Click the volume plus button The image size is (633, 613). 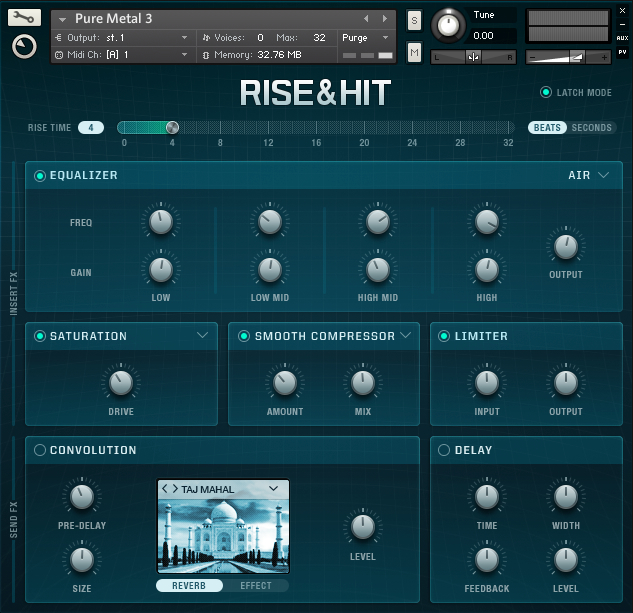pyautogui.click(x=604, y=57)
